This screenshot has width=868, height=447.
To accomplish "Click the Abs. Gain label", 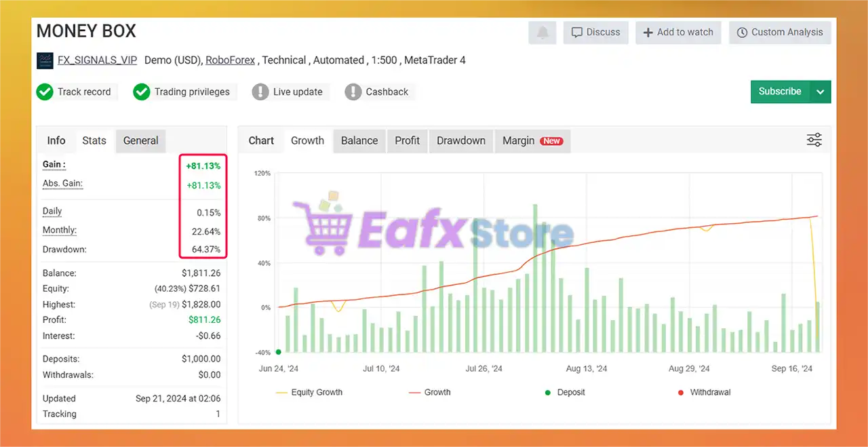I will [62, 184].
